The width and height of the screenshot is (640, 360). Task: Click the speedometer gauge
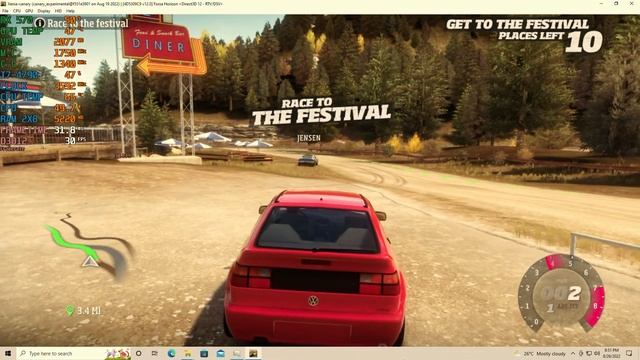click(561, 292)
